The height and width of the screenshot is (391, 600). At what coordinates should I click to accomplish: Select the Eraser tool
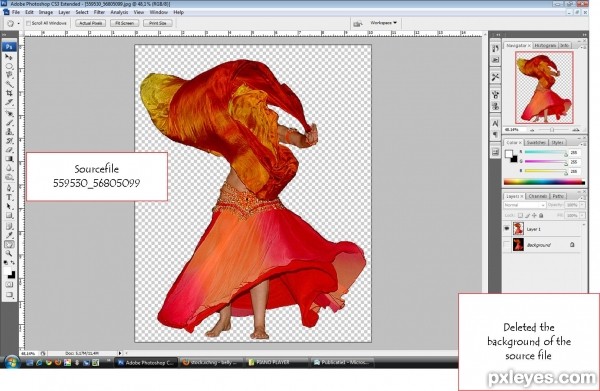[9, 150]
